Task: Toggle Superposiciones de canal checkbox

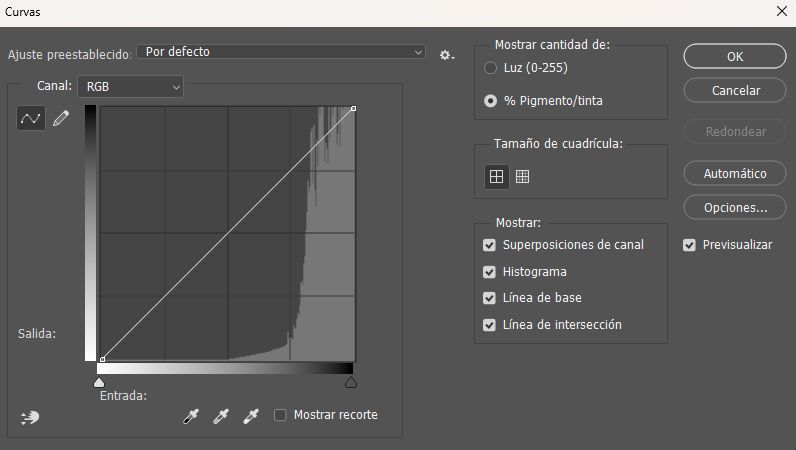Action: click(489, 245)
